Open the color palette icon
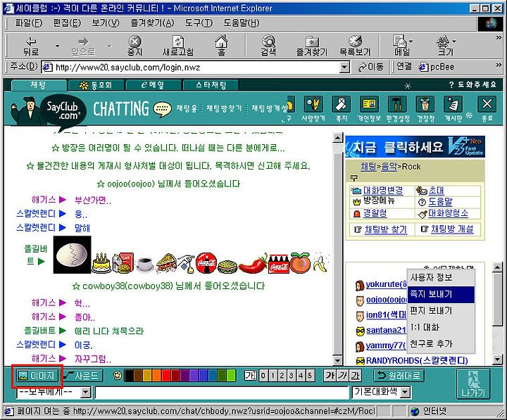 coord(117,376)
